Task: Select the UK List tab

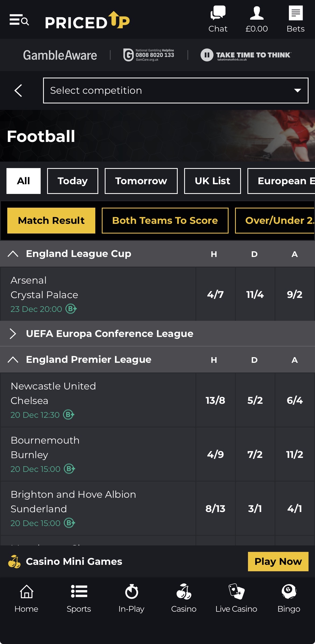Action: click(x=212, y=181)
